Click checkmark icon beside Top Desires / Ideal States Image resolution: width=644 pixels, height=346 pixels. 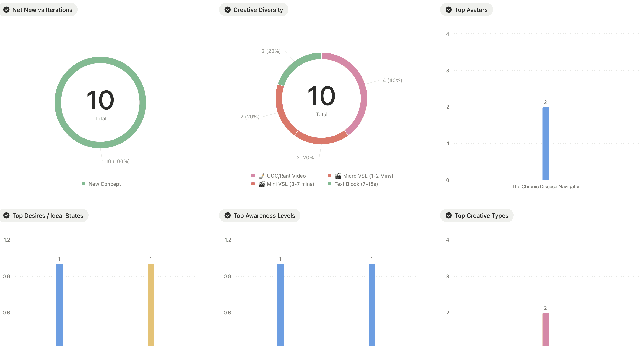point(7,215)
